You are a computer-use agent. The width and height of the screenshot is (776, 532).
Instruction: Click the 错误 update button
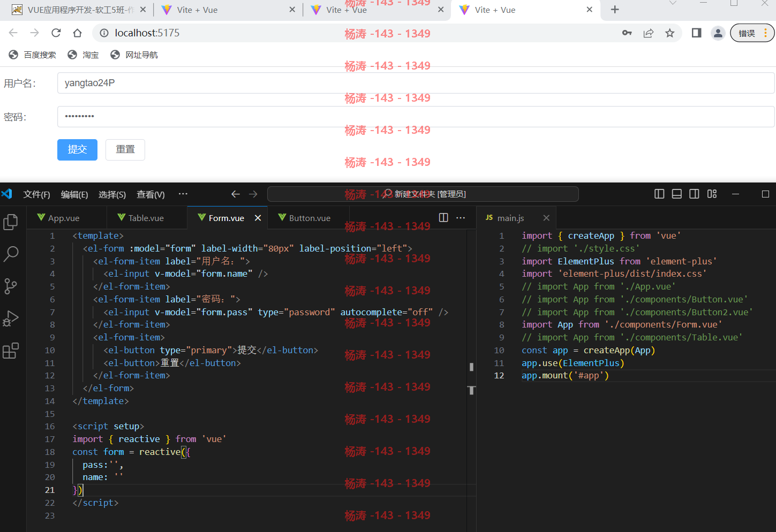point(752,33)
